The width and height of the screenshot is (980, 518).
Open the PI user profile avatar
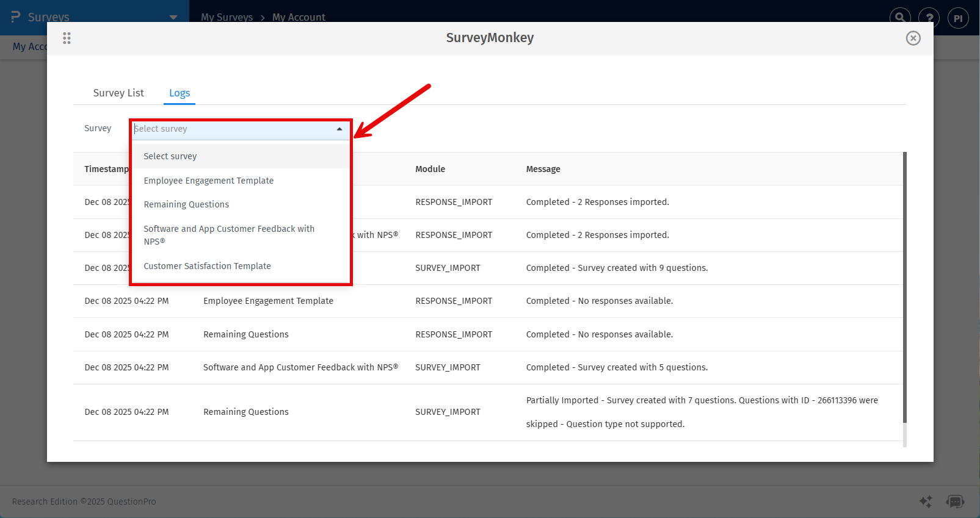click(958, 18)
